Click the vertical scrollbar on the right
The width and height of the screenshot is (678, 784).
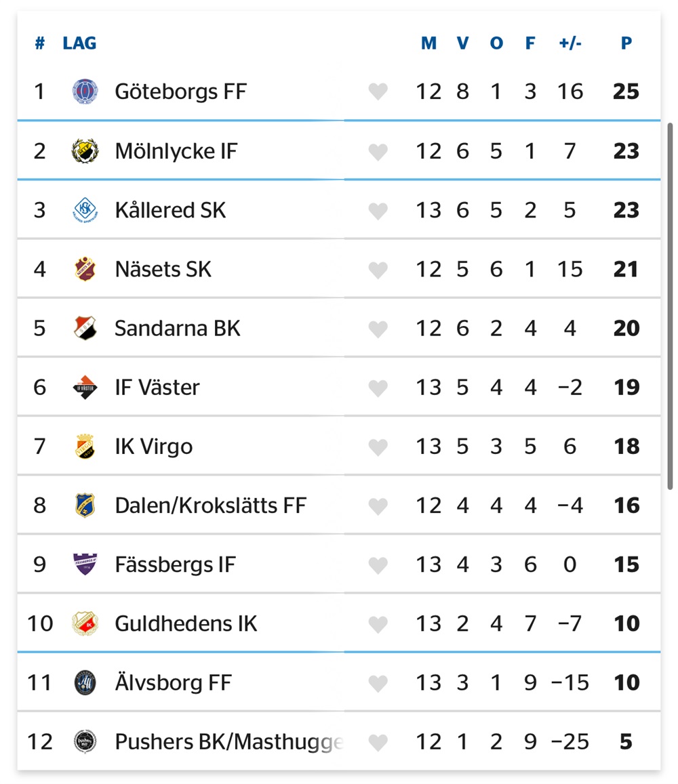click(670, 306)
